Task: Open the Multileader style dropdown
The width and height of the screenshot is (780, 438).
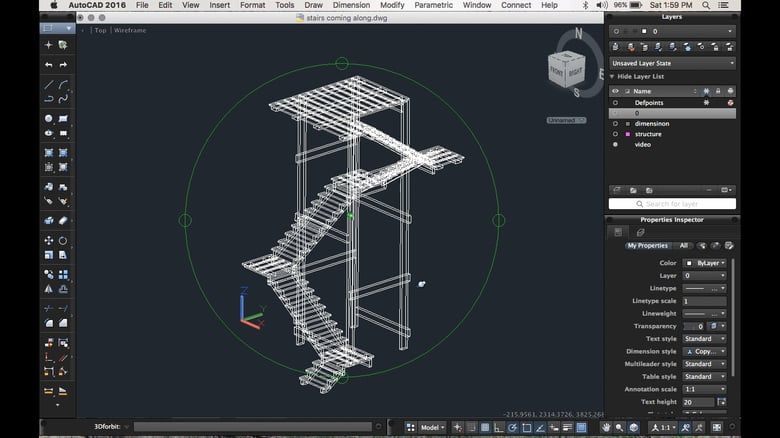Action: point(705,364)
